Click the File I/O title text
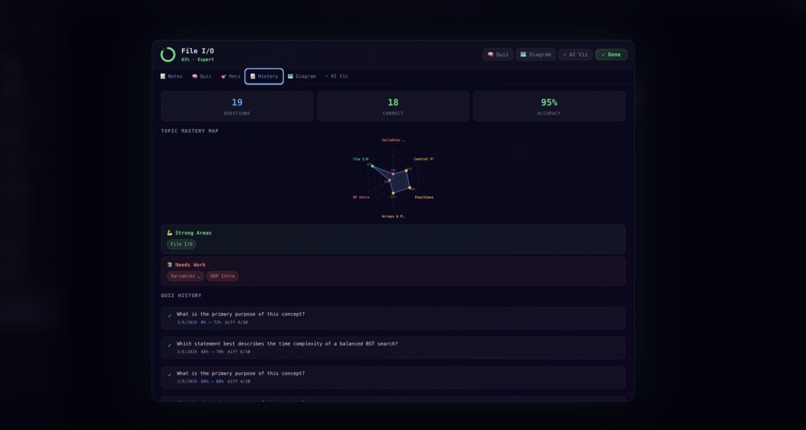Viewport: 806px width, 430px height. 198,51
